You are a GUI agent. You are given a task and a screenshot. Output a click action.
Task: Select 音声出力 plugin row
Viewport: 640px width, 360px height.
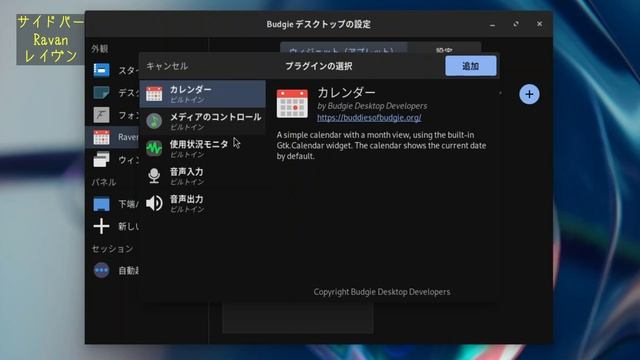(x=203, y=203)
